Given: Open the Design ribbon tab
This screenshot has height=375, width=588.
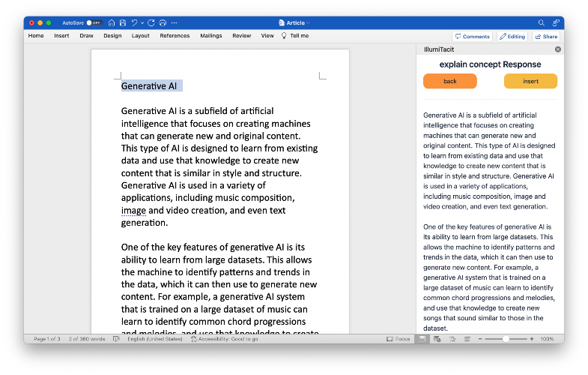Looking at the screenshot, I should pyautogui.click(x=112, y=36).
